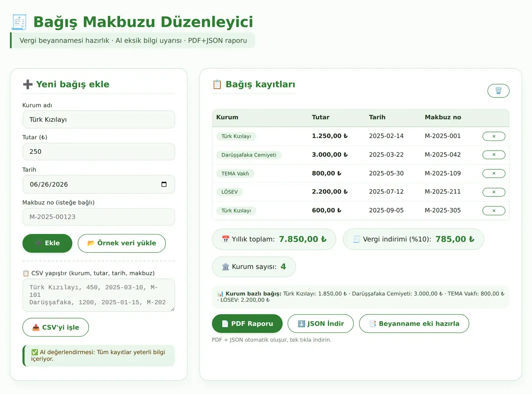The width and height of the screenshot is (532, 394).
Task: Click the 3.000,00 ₺ amount cell
Action: click(330, 155)
